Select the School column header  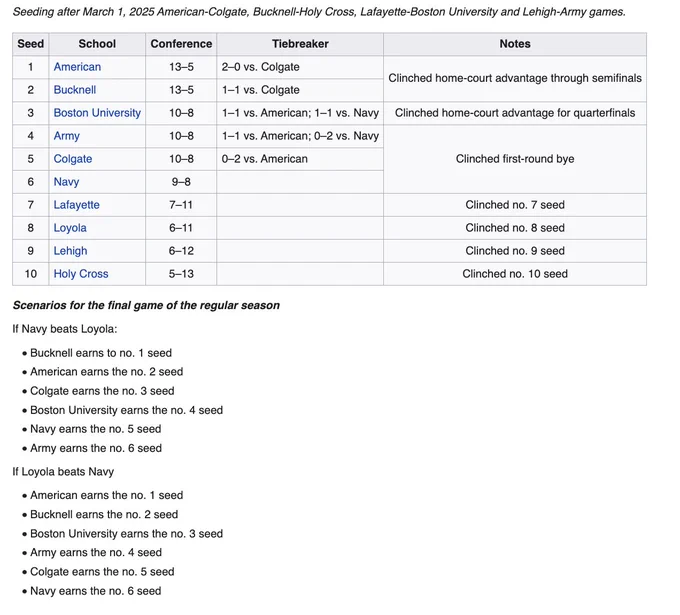tap(97, 44)
